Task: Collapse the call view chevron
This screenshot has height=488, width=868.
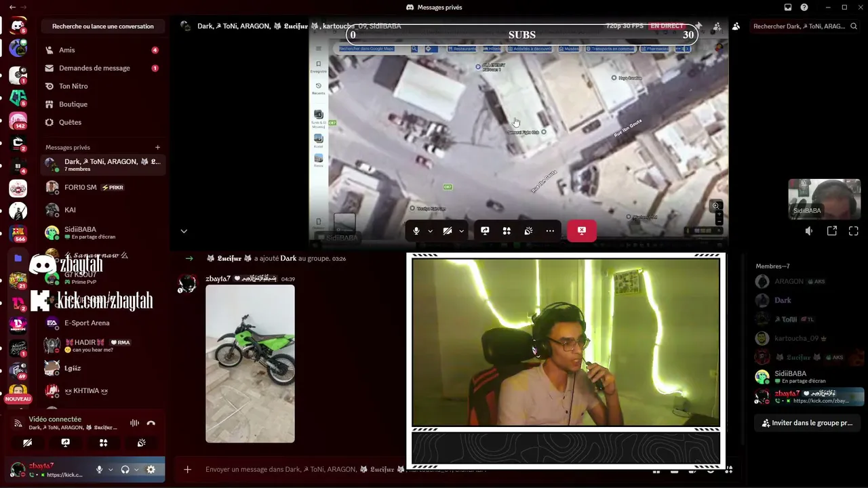Action: tap(184, 231)
